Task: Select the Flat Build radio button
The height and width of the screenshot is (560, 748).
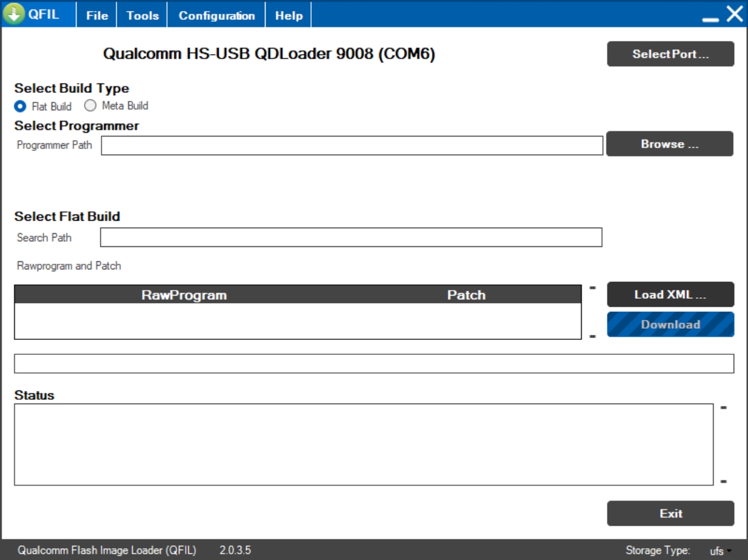Action: [x=20, y=106]
